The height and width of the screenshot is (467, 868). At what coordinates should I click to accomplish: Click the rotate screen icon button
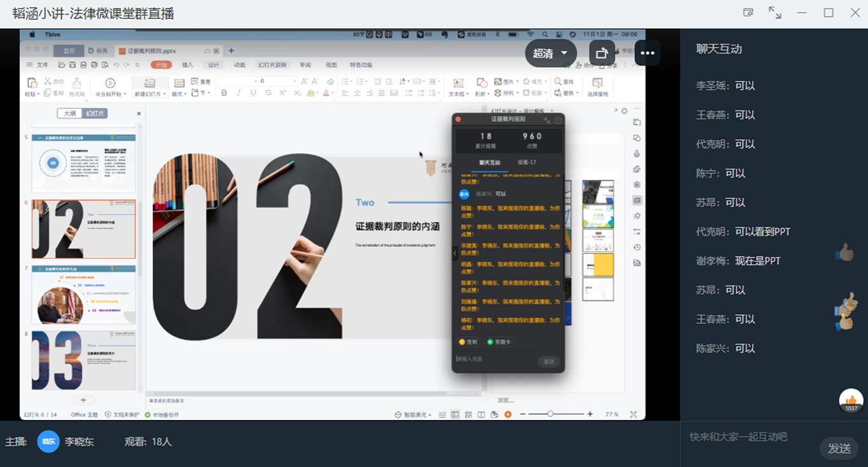click(x=602, y=53)
